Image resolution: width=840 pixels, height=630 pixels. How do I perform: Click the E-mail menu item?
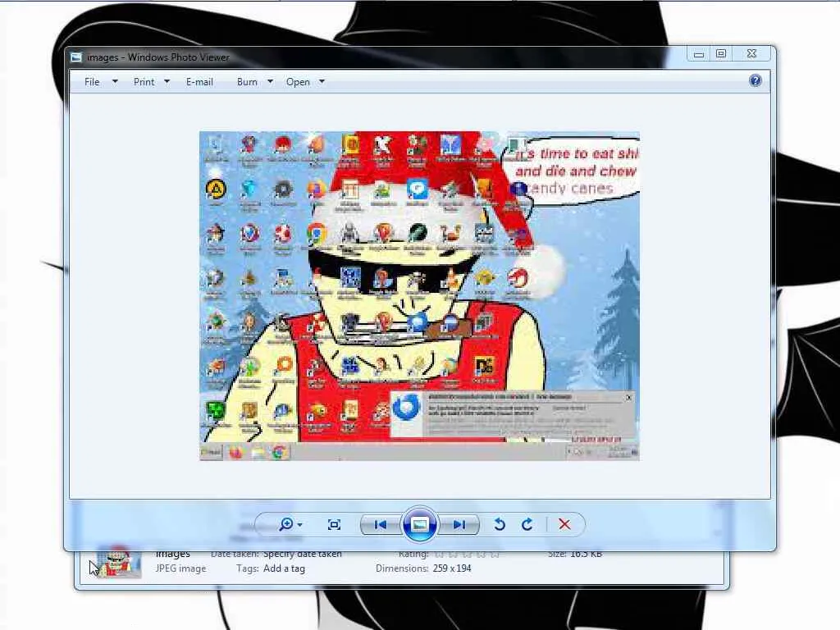(x=199, y=82)
